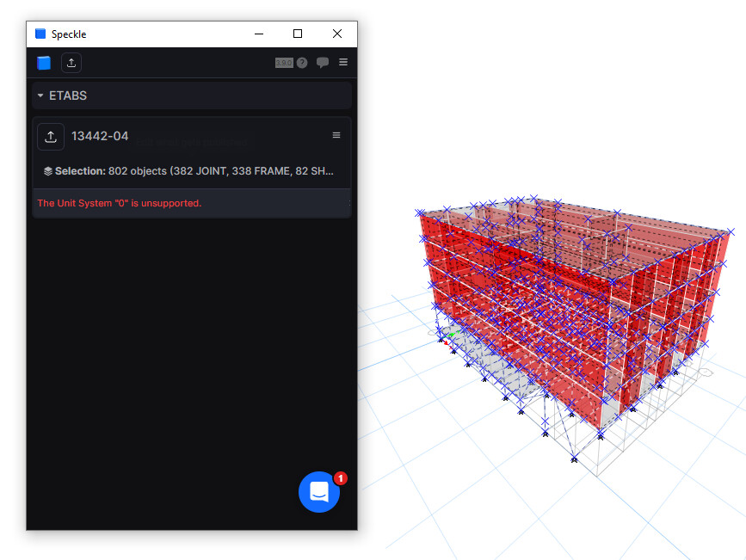The image size is (746, 560).
Task: Click the 13442-04 model name
Action: [x=100, y=136]
